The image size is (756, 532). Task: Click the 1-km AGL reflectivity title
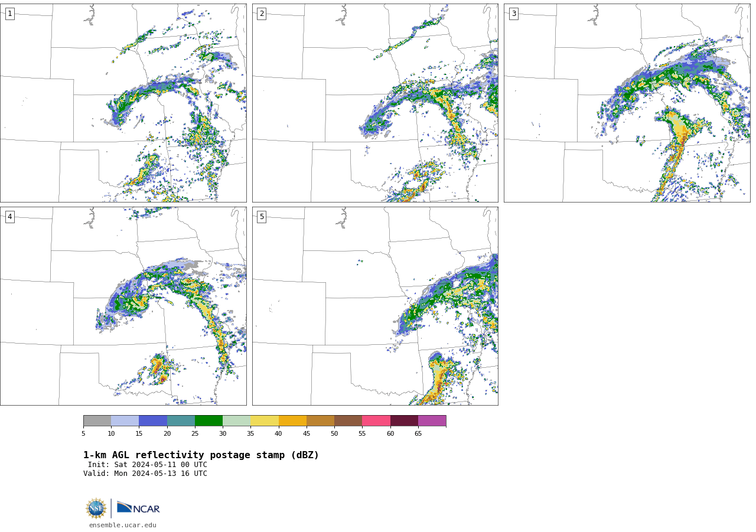(x=201, y=455)
